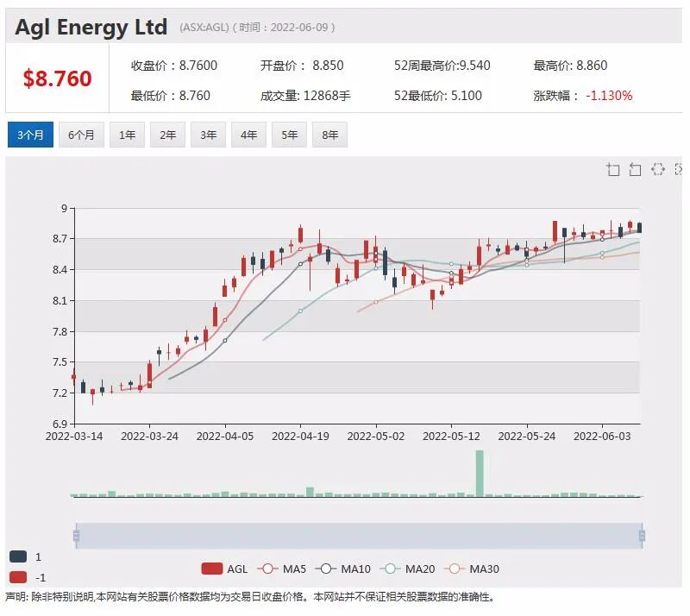Select the 成交量: 12868手 value
This screenshot has width=690, height=616.
pyautogui.click(x=305, y=96)
